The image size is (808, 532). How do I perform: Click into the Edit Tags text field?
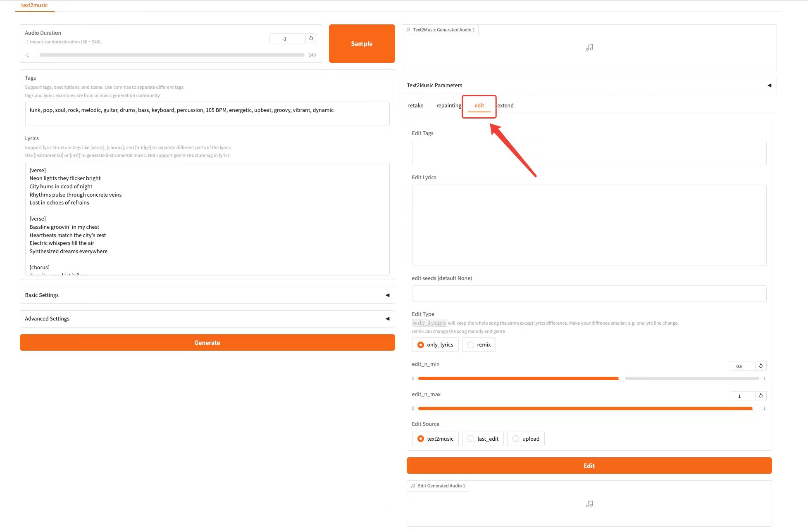tap(589, 153)
